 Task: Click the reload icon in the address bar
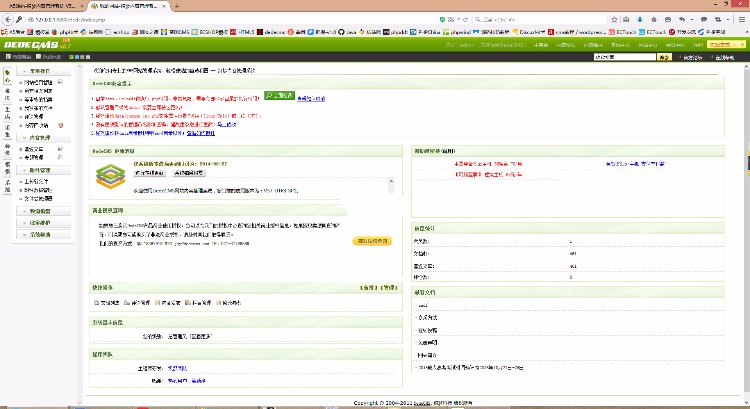[x=465, y=20]
